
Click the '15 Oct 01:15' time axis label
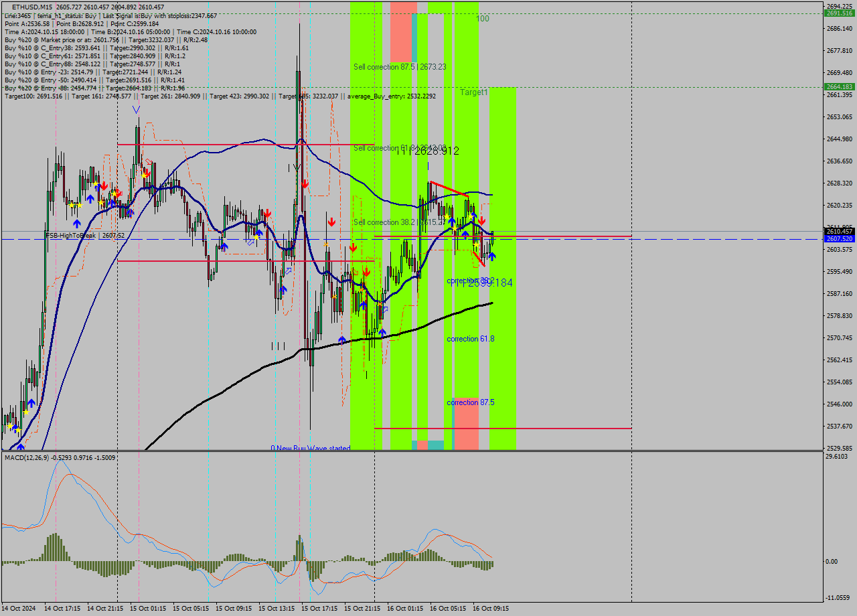tap(147, 609)
